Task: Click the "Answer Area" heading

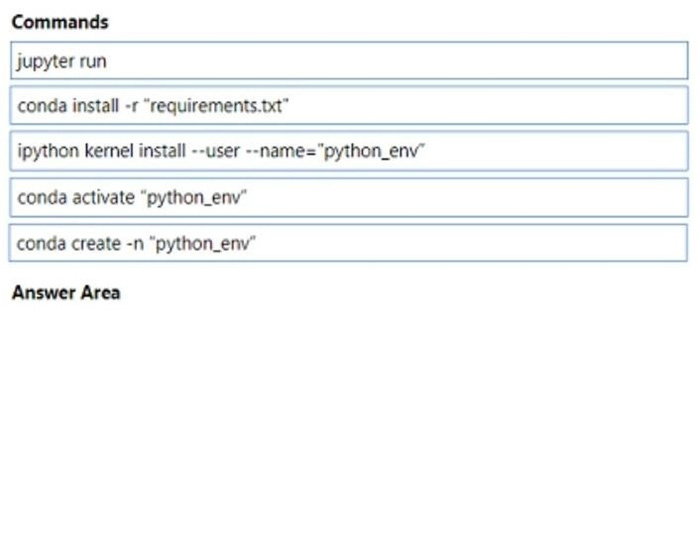Action: (x=66, y=293)
